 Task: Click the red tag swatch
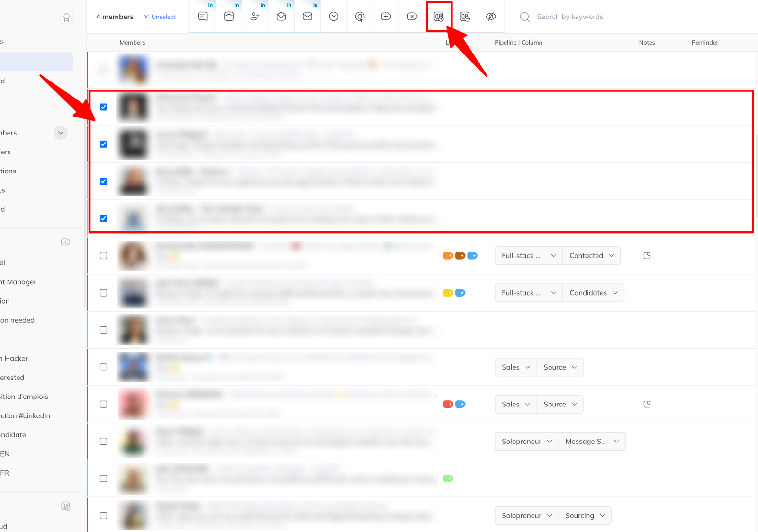448,404
